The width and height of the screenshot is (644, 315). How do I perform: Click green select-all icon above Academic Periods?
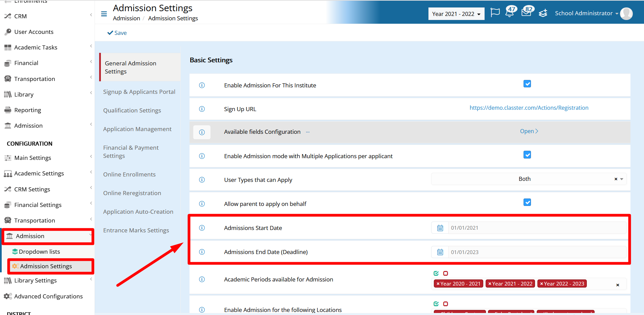[436, 273]
